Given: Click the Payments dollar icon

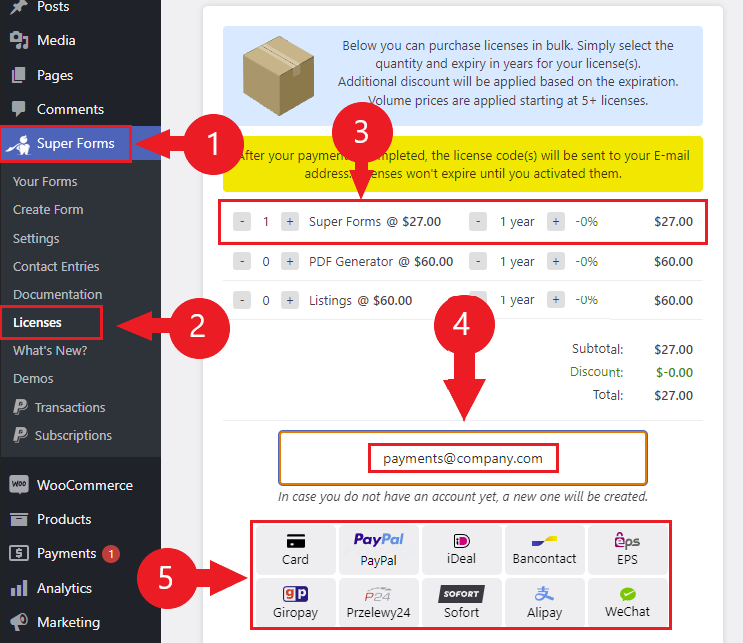Looking at the screenshot, I should (x=19, y=553).
